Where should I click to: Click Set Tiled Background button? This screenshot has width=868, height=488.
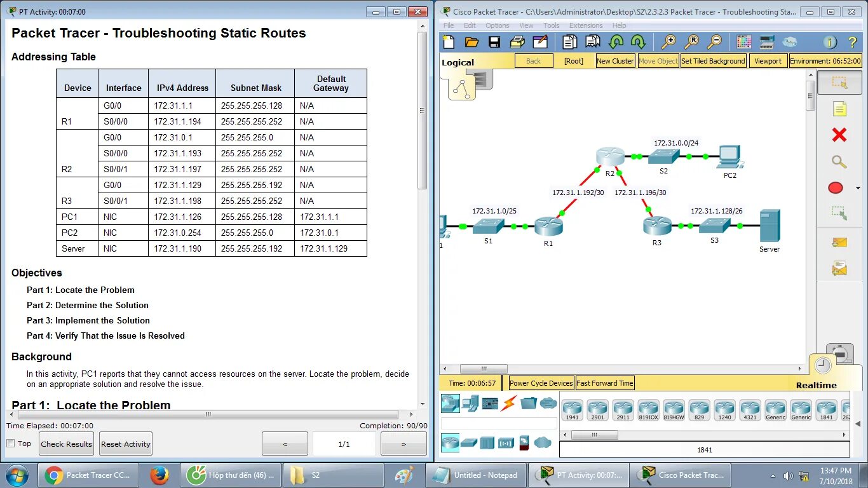[x=713, y=61]
